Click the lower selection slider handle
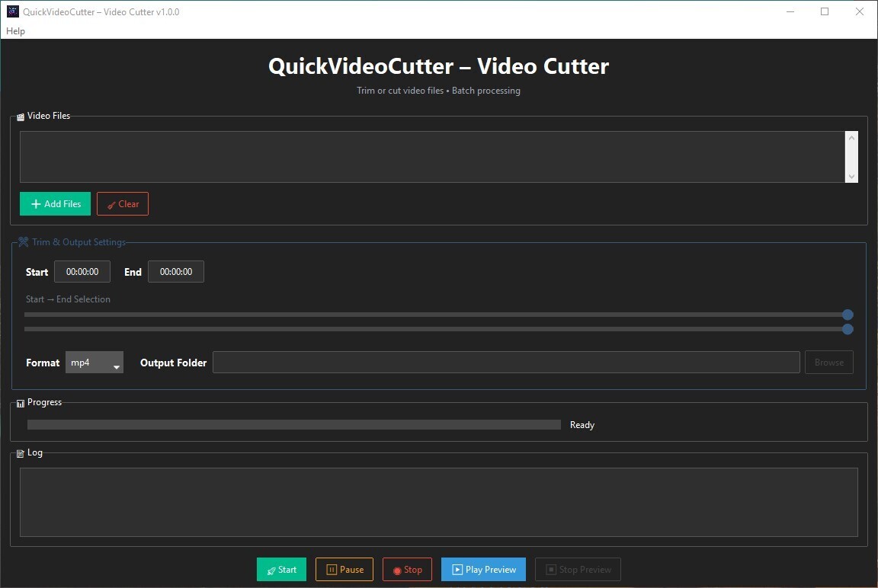The height and width of the screenshot is (588, 878). pos(848,329)
